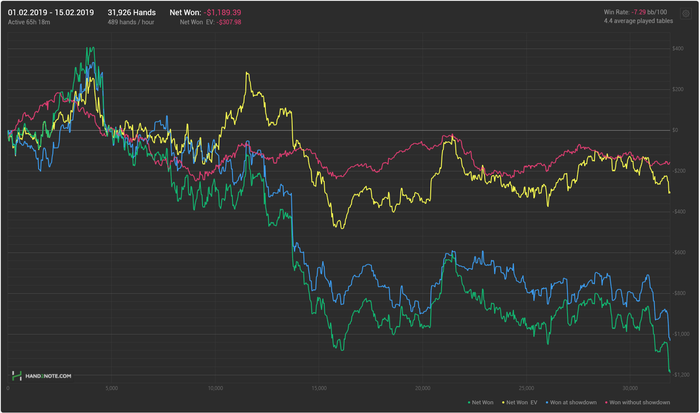Open the graph settings gear icon
This screenshot has height=413, width=700.
[x=686, y=14]
